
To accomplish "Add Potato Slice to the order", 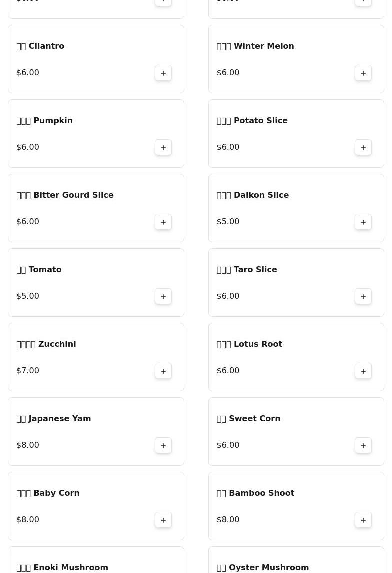I will pyautogui.click(x=363, y=148).
